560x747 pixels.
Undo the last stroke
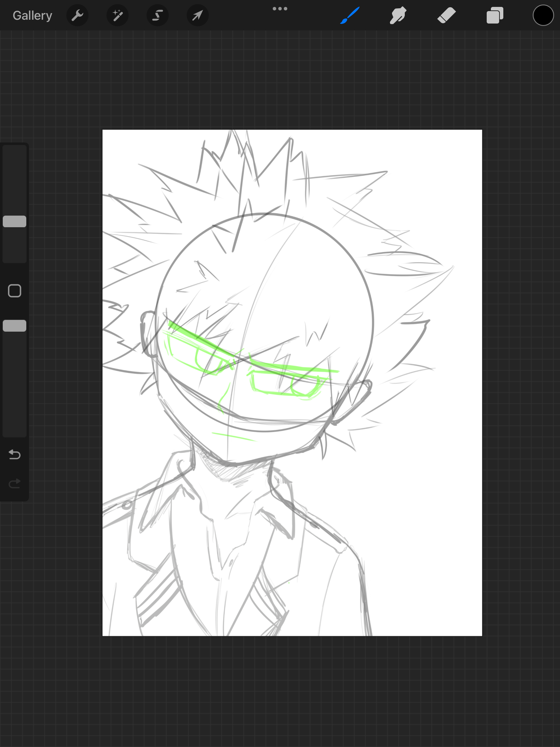15,454
